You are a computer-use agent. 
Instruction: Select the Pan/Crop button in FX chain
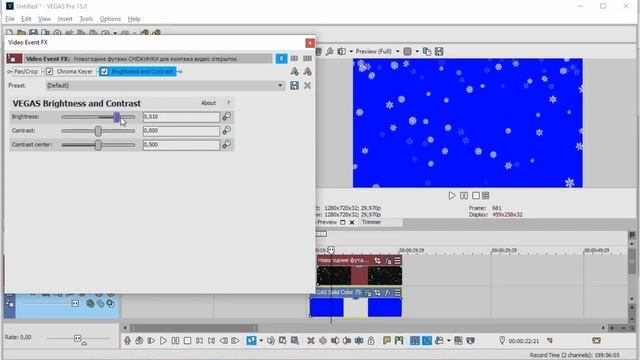click(x=26, y=71)
